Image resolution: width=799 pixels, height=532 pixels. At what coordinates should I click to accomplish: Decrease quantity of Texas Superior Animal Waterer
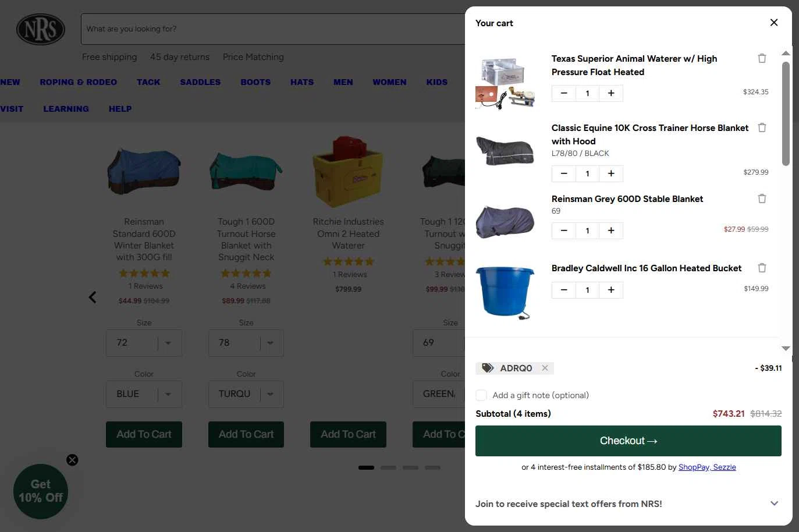pos(564,93)
